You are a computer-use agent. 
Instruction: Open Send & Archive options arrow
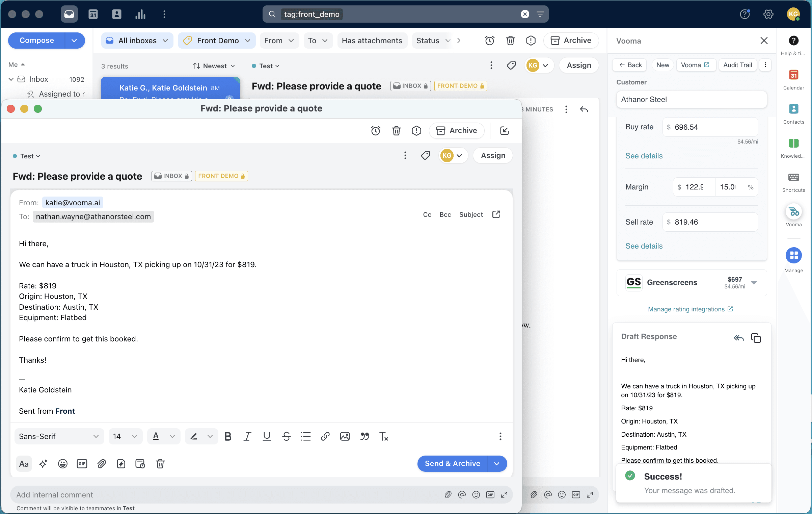tap(496, 464)
